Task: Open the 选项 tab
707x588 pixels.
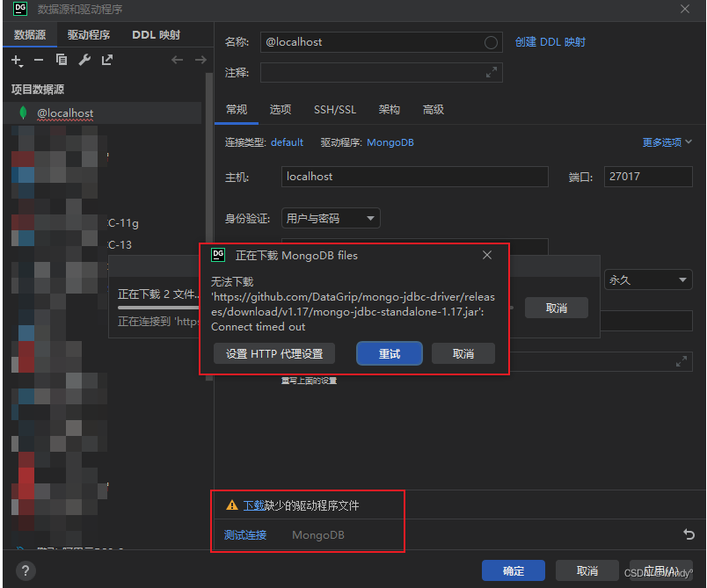Action: (x=281, y=110)
